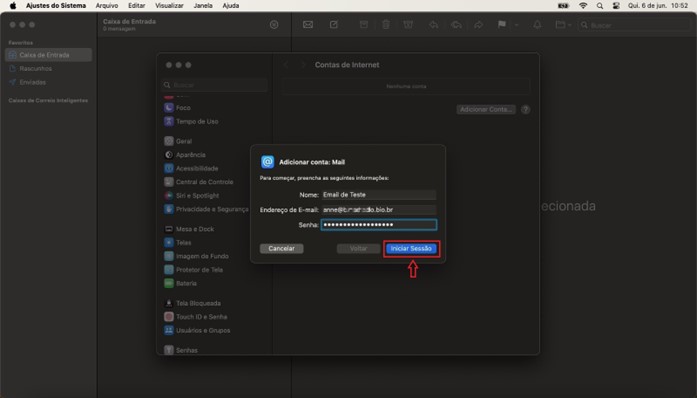Viewport: 697px width, 398px height.
Task: Click the date and time clock
Action: click(658, 6)
